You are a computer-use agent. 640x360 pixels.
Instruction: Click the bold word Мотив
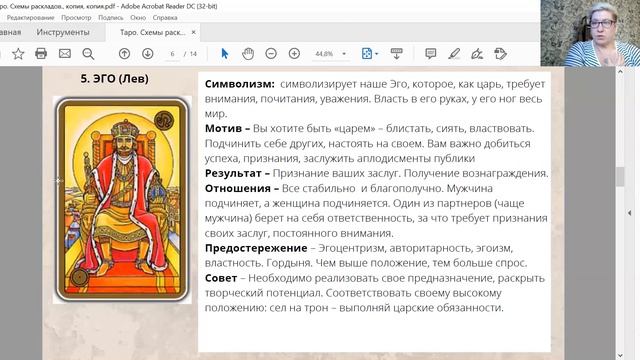click(224, 129)
